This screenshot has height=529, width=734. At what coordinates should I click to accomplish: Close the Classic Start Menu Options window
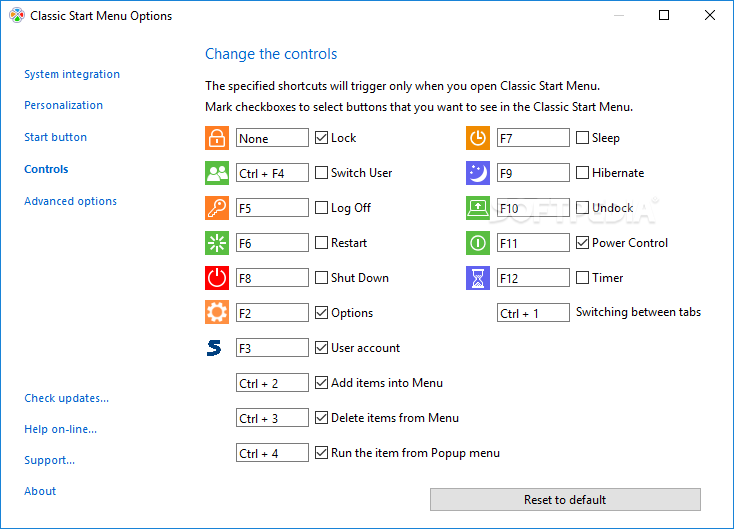coord(710,15)
